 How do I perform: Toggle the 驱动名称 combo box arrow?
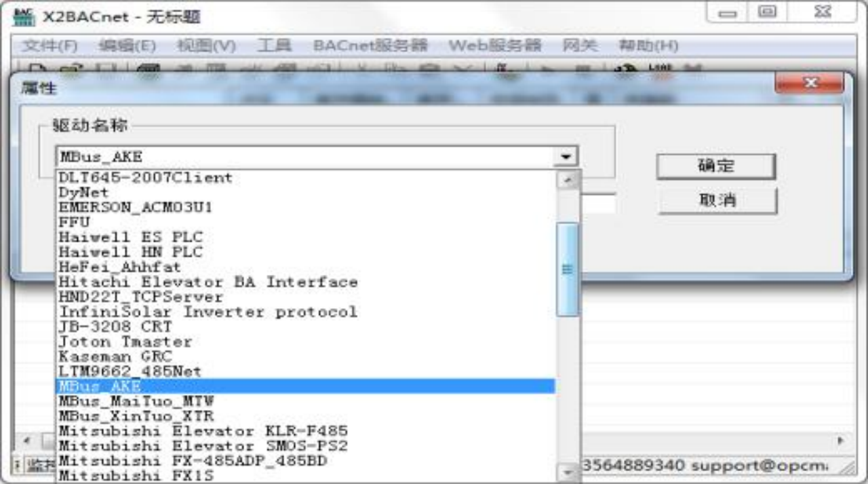click(564, 157)
